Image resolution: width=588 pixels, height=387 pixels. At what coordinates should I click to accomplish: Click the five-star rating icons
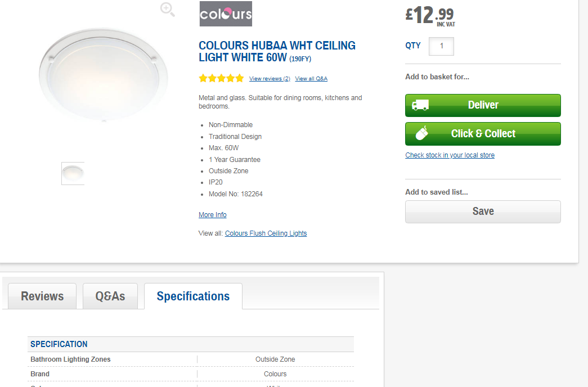(221, 78)
